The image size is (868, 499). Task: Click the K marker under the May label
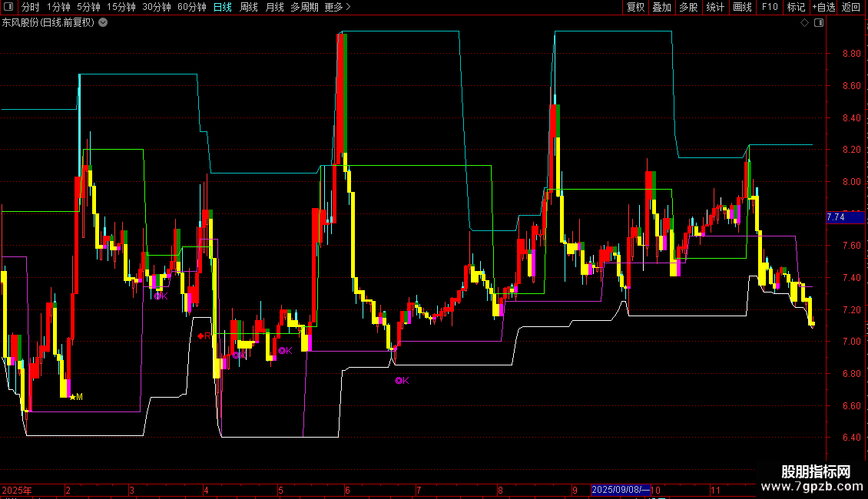(x=285, y=351)
